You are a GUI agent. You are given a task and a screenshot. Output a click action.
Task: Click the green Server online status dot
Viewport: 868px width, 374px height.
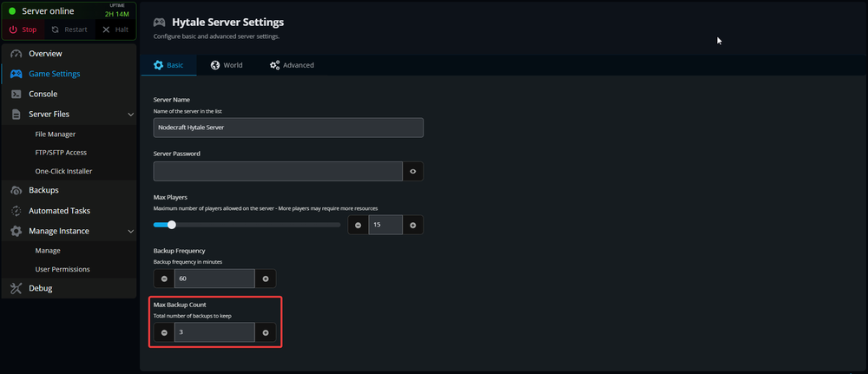12,11
